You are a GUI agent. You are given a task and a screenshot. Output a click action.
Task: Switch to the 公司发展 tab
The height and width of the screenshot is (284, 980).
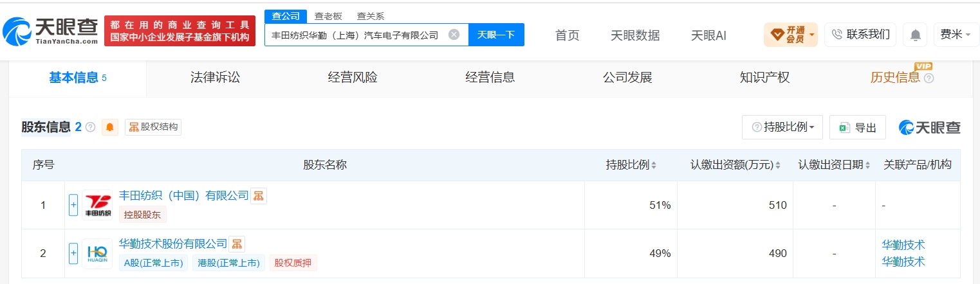pos(627,78)
